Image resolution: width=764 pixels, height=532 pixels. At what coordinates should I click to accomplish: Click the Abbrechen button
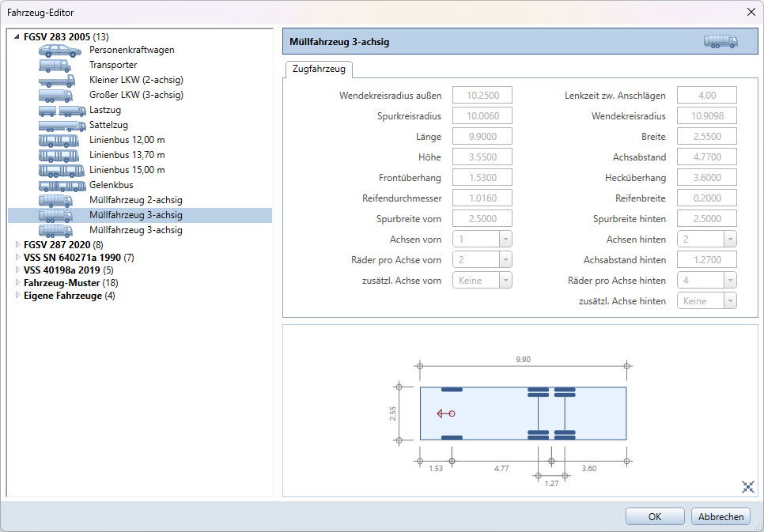click(x=721, y=516)
